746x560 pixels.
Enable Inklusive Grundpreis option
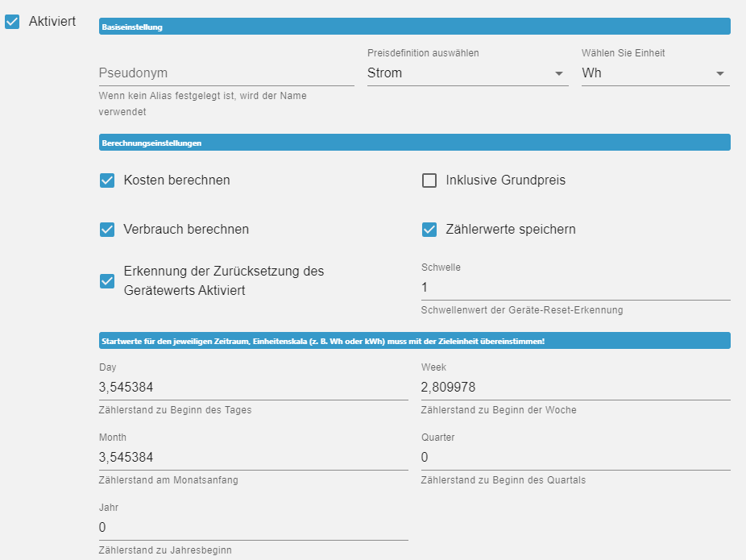click(x=429, y=180)
